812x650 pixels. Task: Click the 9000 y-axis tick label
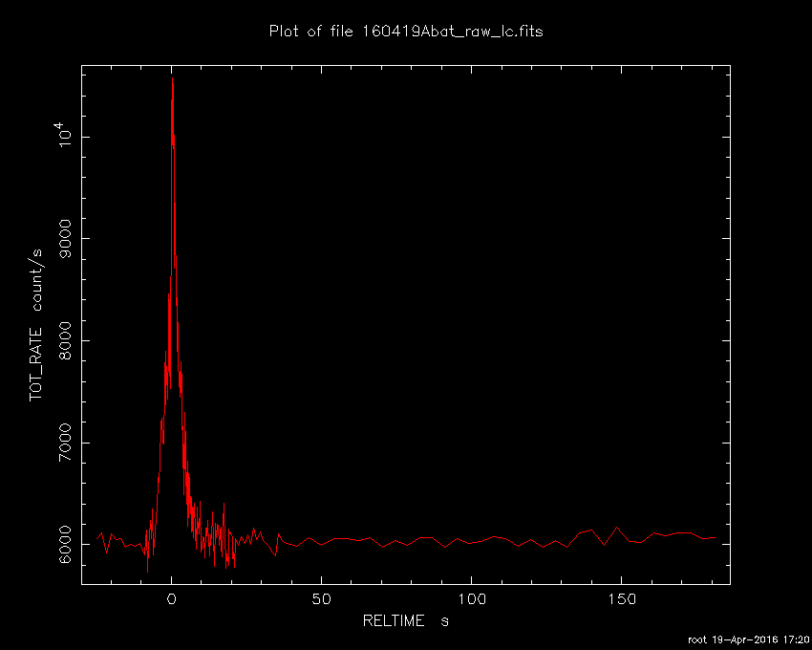tap(66, 238)
